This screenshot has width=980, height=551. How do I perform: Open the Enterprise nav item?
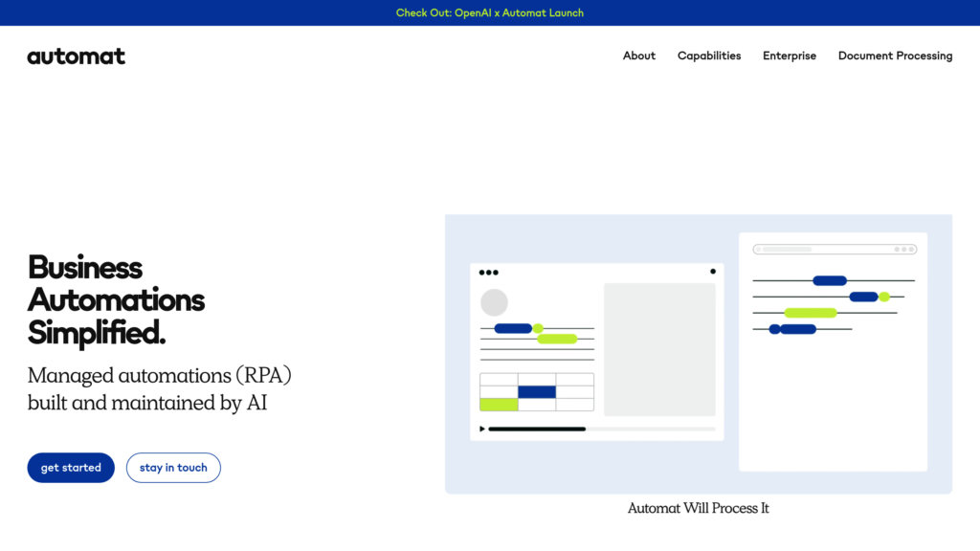[790, 56]
